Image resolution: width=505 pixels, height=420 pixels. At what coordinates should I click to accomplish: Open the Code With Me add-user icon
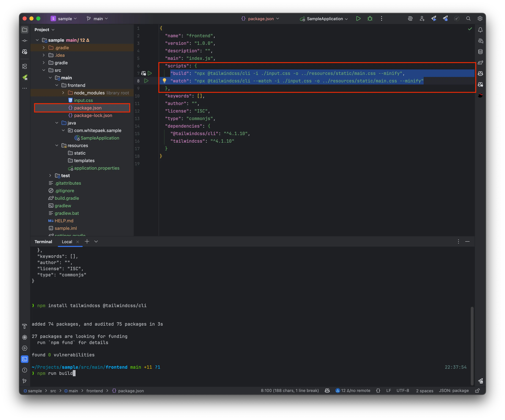coord(422,18)
